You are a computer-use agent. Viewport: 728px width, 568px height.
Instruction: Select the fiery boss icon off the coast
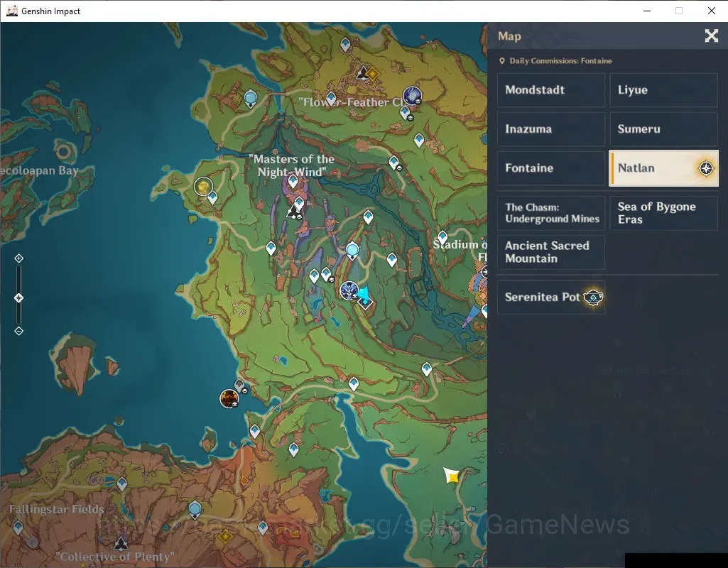229,398
